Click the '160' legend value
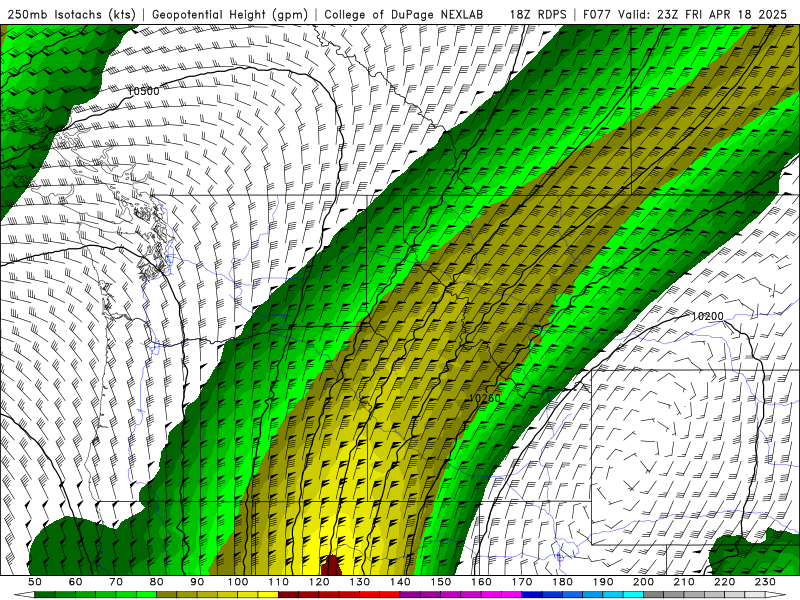 (x=481, y=582)
